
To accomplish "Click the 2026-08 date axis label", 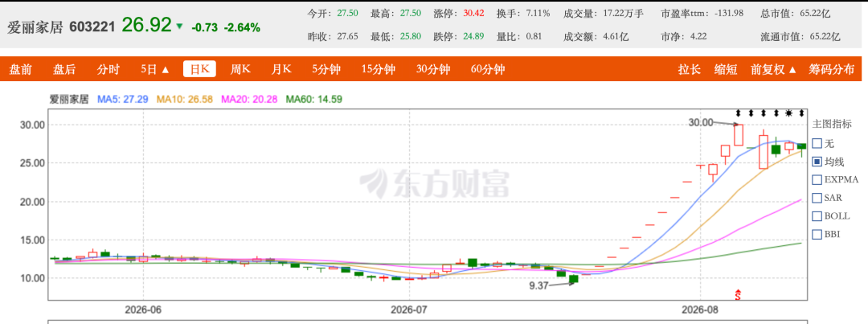I will (700, 309).
